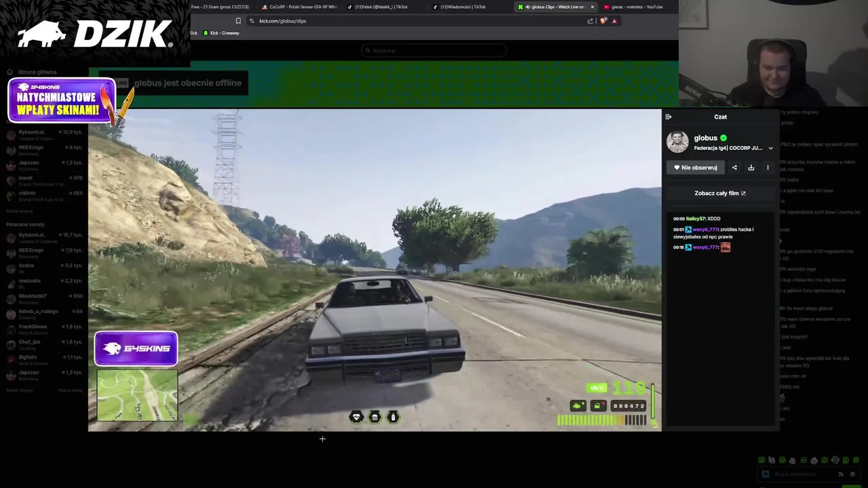Click the G4SKINS logo overlay above minimap
This screenshot has width=868, height=488.
[x=136, y=349]
